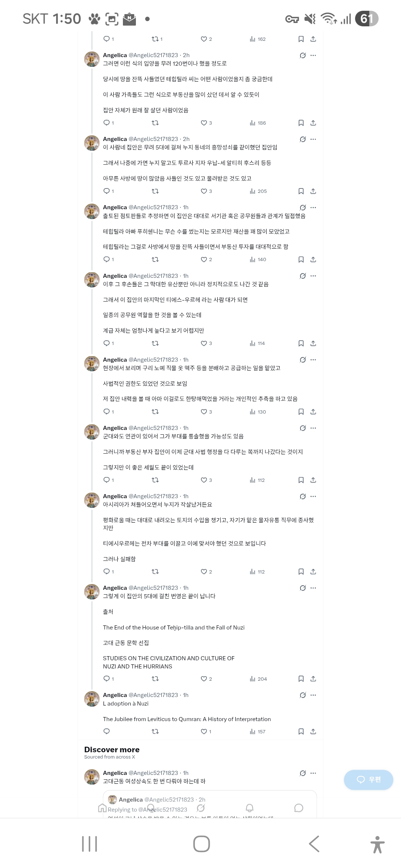
Task: Open Messages icon in bottom navigation bar
Action: (299, 808)
